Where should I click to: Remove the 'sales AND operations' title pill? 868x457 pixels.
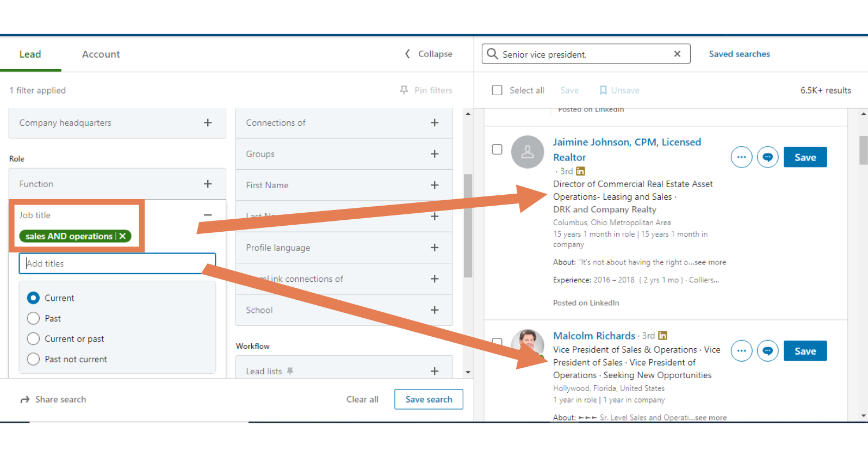coord(122,236)
